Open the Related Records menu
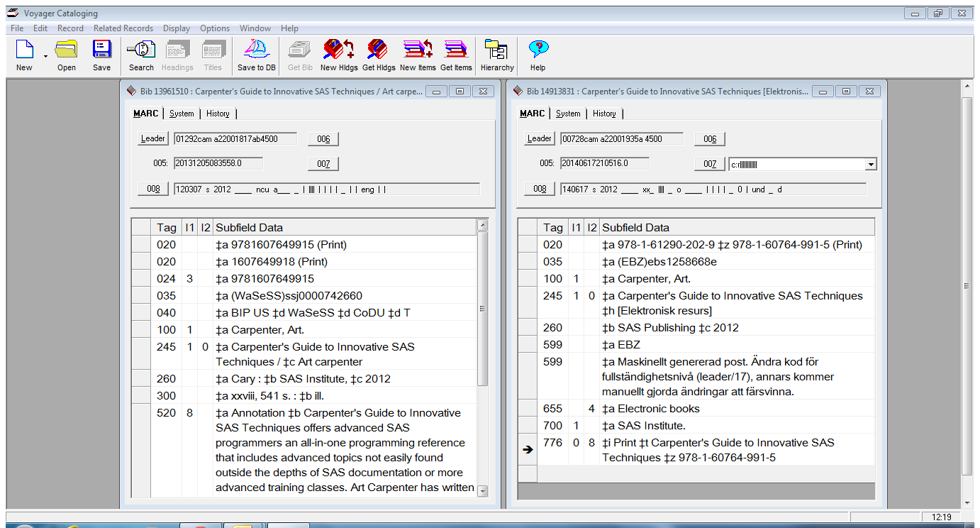 pyautogui.click(x=123, y=28)
